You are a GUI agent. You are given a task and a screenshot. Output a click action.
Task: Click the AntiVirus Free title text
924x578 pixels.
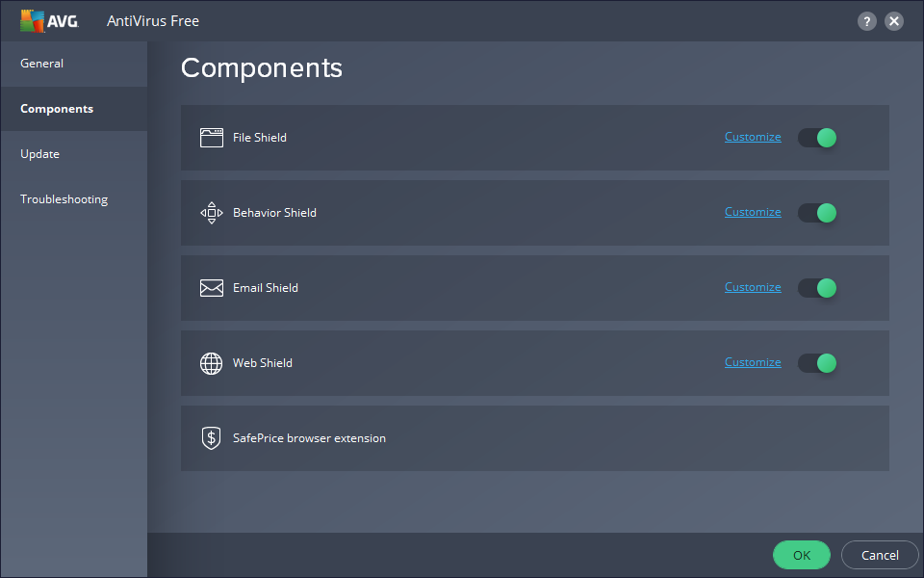point(153,21)
